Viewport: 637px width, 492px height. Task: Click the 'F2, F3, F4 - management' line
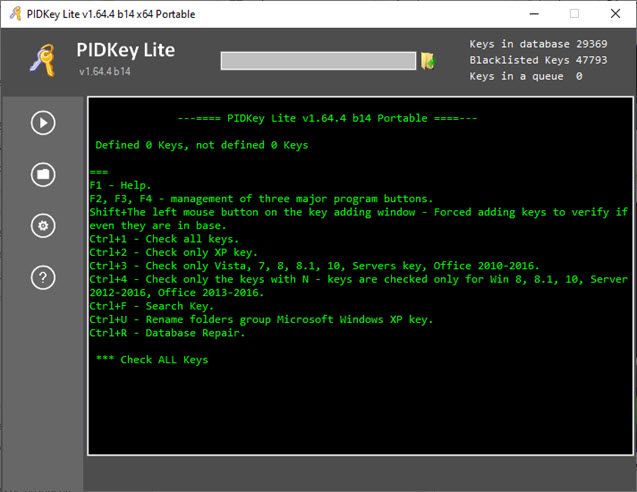tap(261, 199)
